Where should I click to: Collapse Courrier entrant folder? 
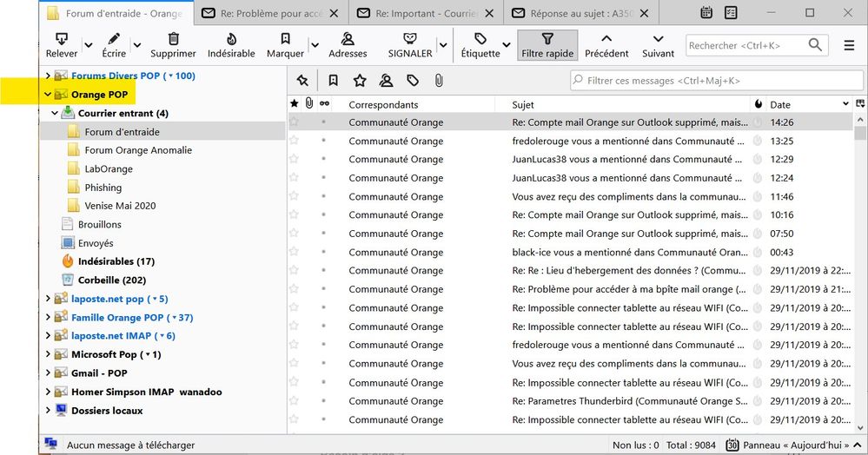pyautogui.click(x=55, y=113)
